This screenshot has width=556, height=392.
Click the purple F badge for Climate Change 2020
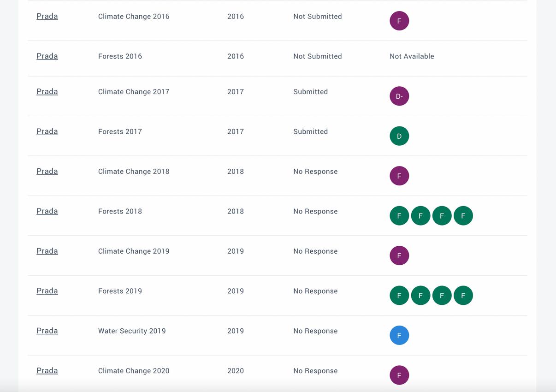399,375
